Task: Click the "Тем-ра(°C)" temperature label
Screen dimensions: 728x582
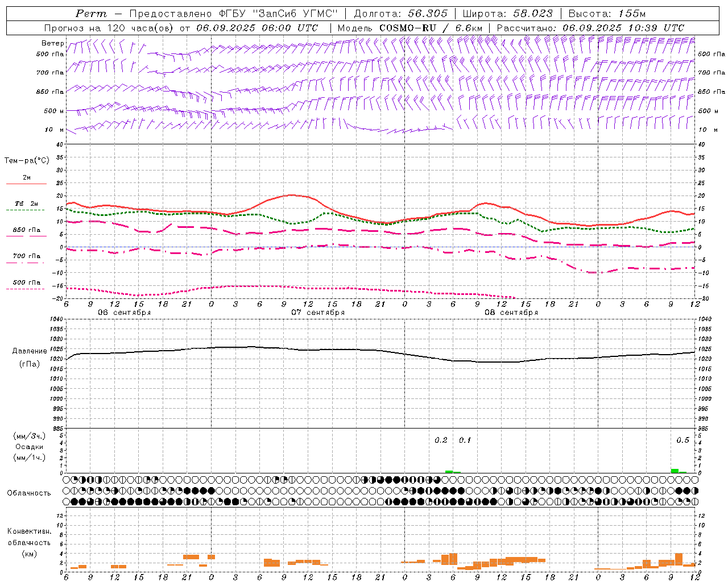Action: (27, 161)
